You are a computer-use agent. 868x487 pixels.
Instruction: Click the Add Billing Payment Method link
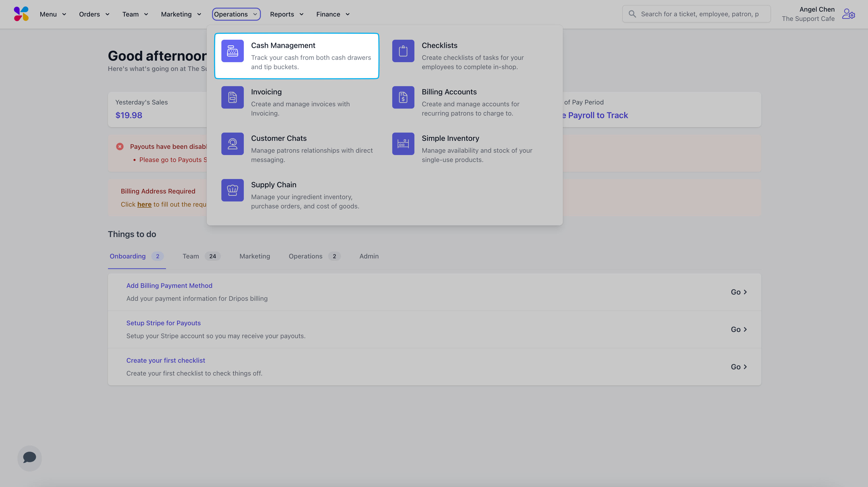click(x=169, y=286)
